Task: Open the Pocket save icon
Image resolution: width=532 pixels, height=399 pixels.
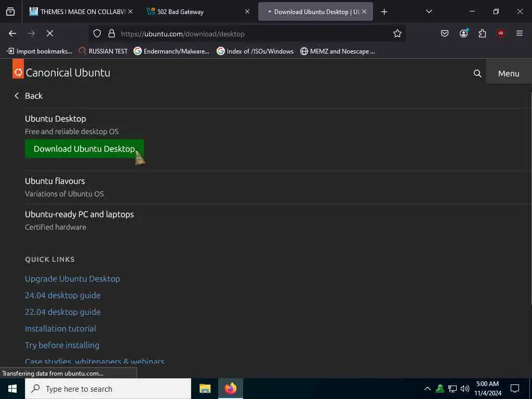Action: click(445, 33)
